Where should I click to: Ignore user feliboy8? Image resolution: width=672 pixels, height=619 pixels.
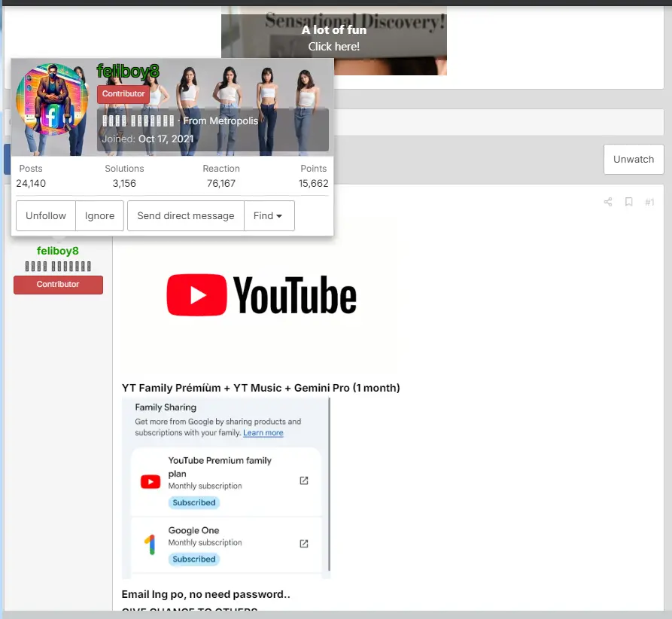[99, 216]
